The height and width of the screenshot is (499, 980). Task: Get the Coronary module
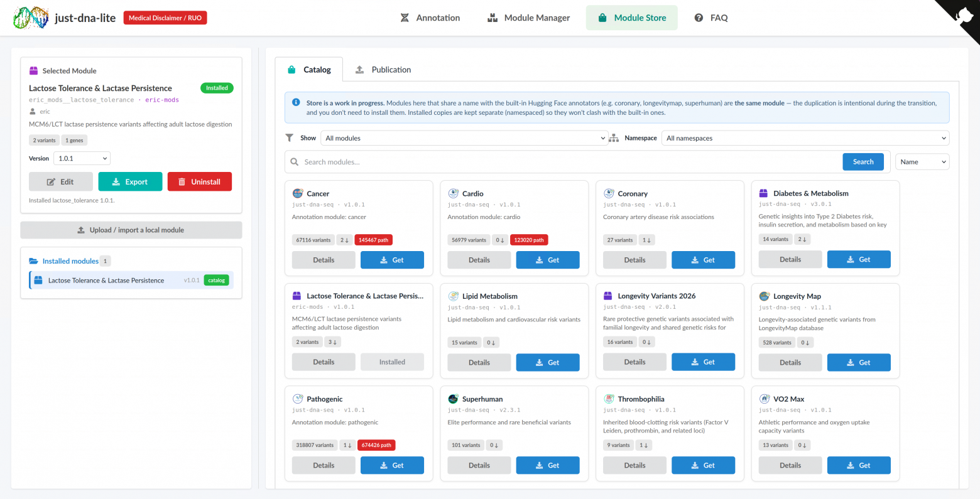tap(703, 260)
